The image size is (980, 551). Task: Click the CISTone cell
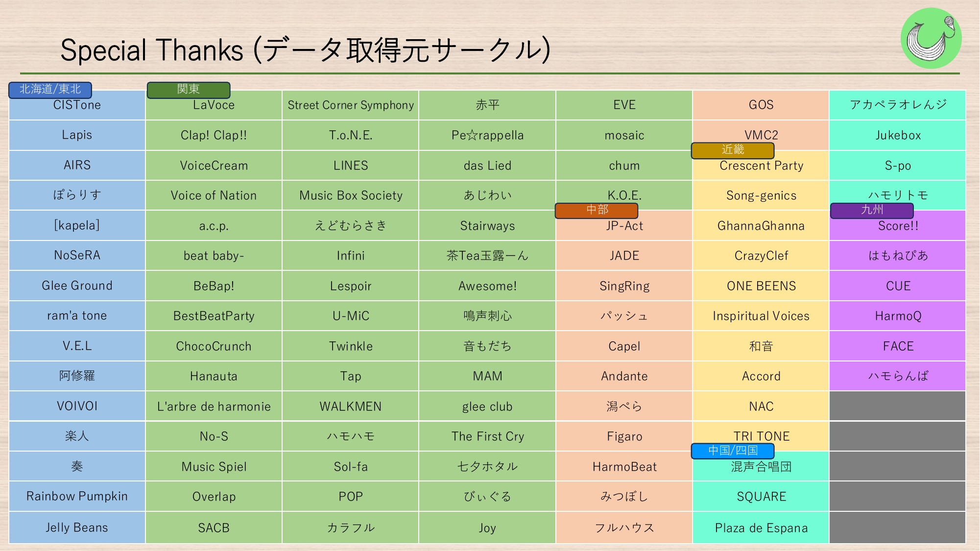click(x=77, y=105)
